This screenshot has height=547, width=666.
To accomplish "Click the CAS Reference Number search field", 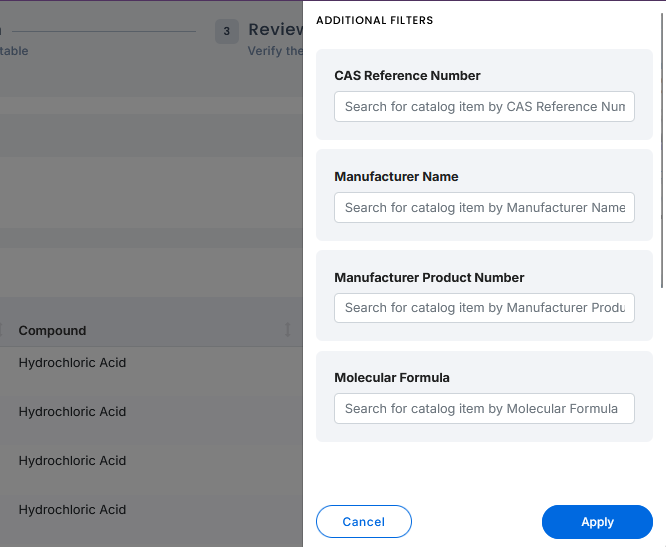I will pyautogui.click(x=484, y=107).
